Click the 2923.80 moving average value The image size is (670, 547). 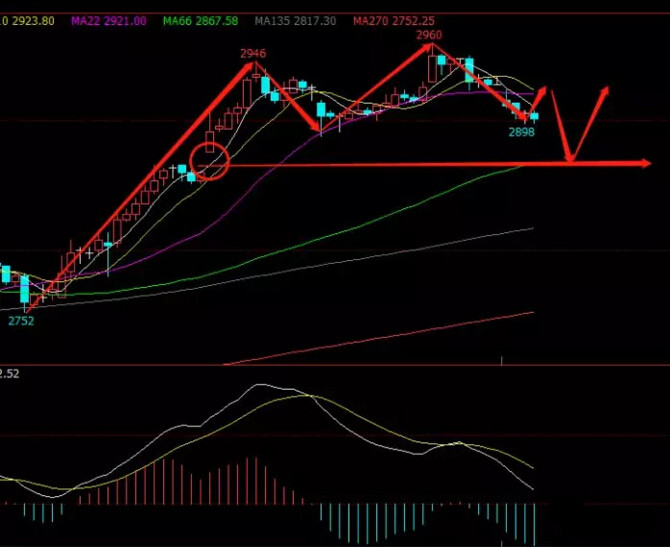(33, 21)
